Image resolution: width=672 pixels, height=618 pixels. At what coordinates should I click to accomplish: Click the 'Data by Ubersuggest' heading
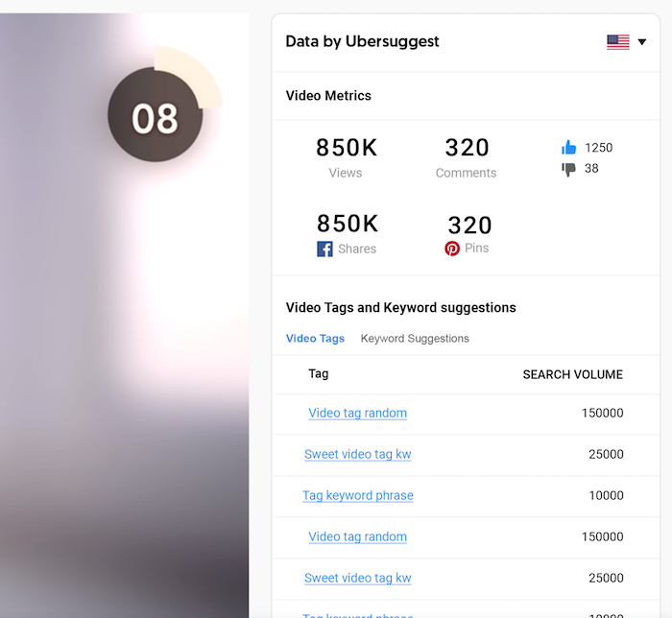coord(362,41)
